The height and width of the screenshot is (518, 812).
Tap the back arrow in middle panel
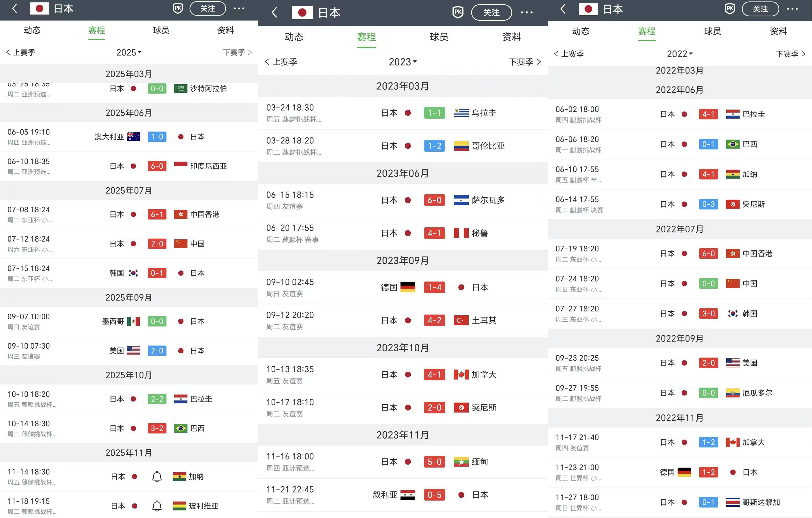click(x=275, y=13)
